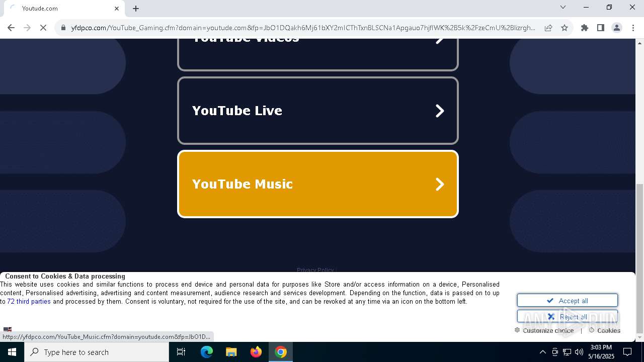Accept all cookies
The height and width of the screenshot is (362, 644).
(568, 301)
